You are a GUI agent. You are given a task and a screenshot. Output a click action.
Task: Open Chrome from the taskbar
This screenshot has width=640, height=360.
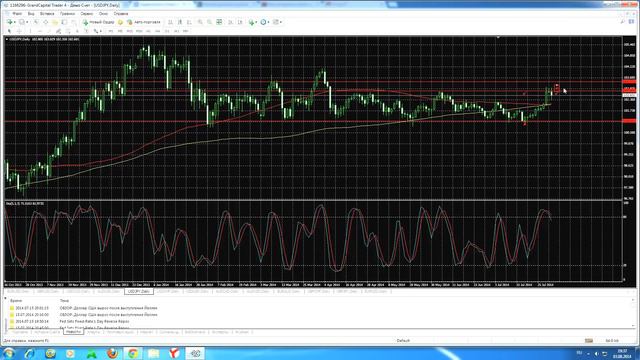pos(133,353)
